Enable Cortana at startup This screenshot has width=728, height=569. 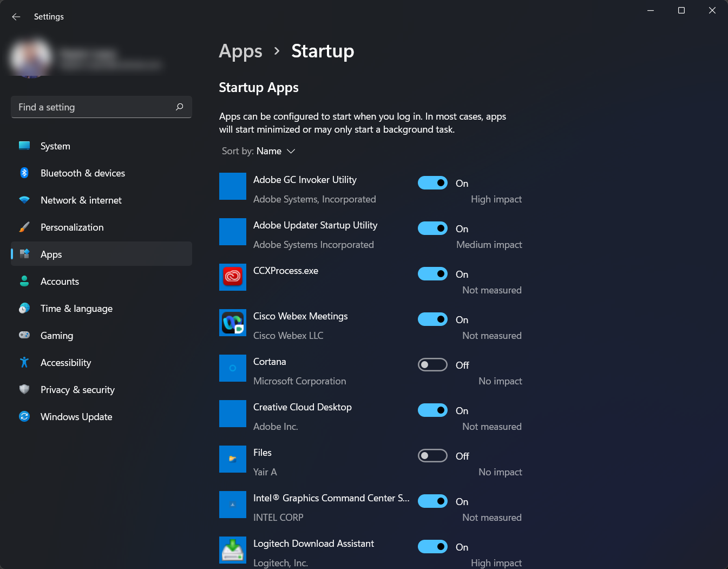[x=432, y=365]
